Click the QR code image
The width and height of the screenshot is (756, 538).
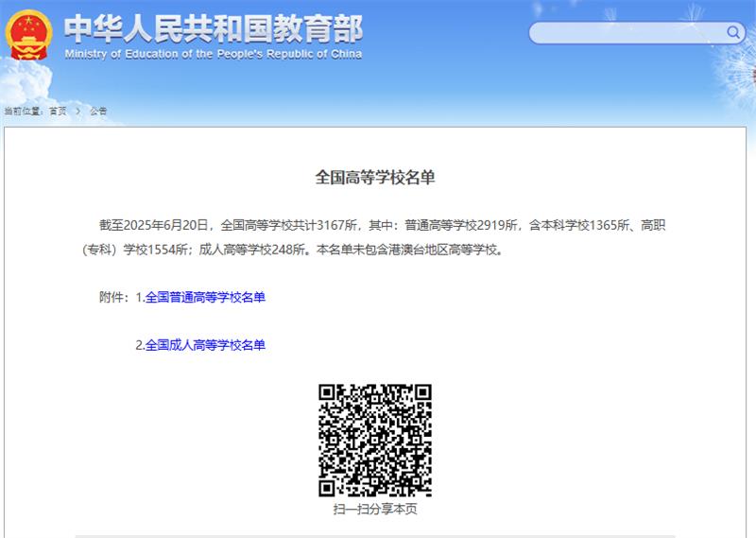click(374, 440)
